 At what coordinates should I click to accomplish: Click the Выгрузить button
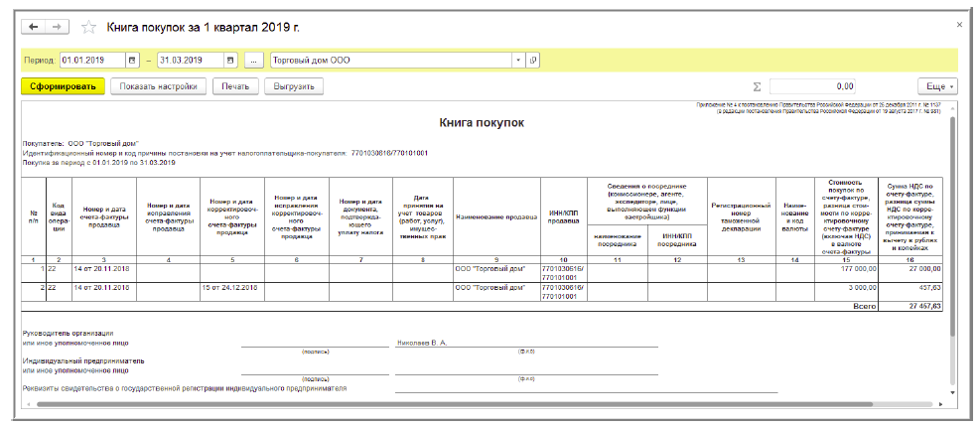pyautogui.click(x=294, y=86)
